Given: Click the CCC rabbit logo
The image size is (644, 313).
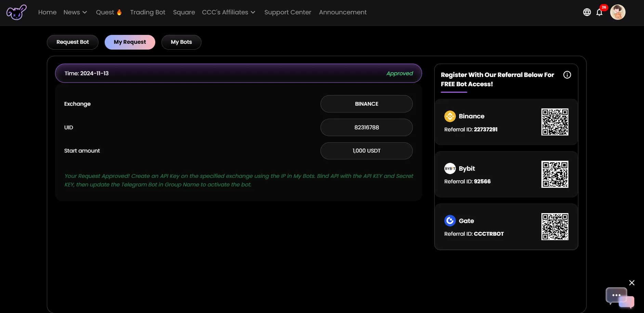Looking at the screenshot, I should 16,12.
